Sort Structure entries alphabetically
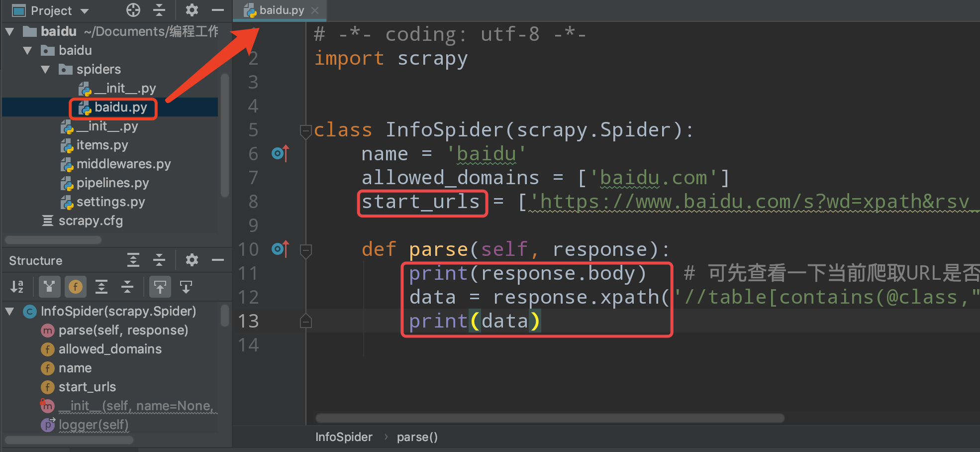Image resolution: width=980 pixels, height=452 pixels. [17, 287]
